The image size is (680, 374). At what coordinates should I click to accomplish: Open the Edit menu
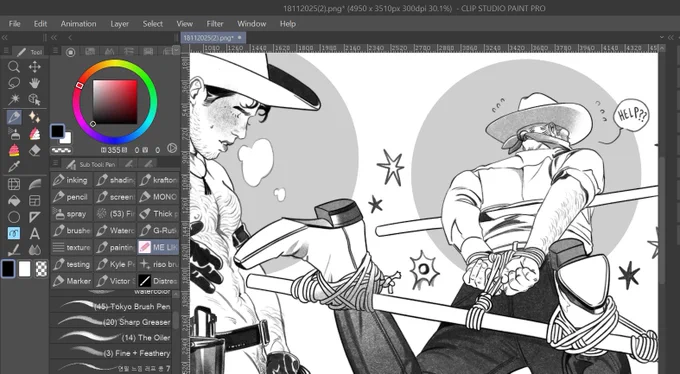pos(40,24)
